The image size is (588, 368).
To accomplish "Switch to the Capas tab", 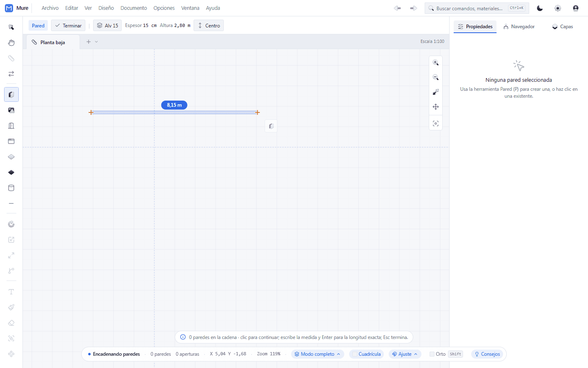I will pos(563,27).
